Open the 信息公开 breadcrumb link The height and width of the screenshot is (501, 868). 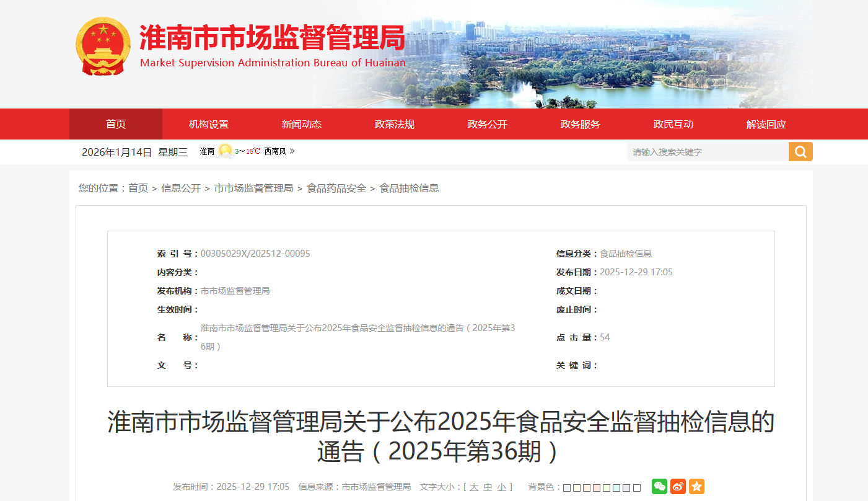[x=181, y=188]
